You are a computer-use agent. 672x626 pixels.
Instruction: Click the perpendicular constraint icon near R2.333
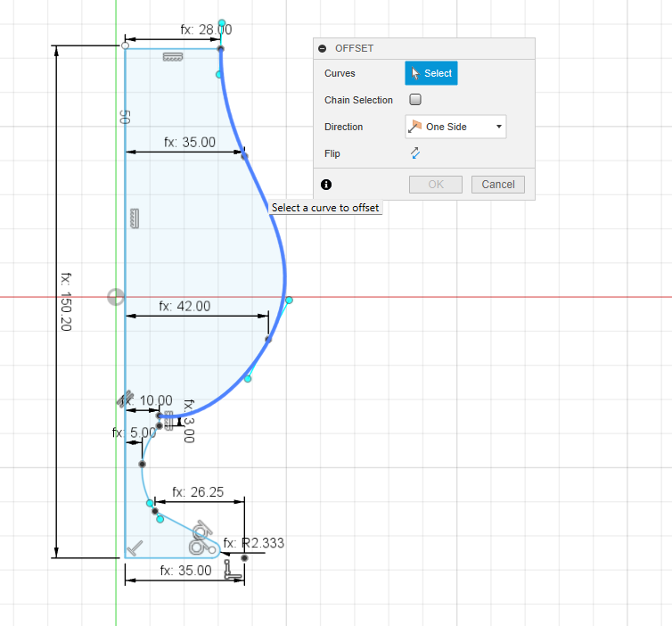click(232, 568)
